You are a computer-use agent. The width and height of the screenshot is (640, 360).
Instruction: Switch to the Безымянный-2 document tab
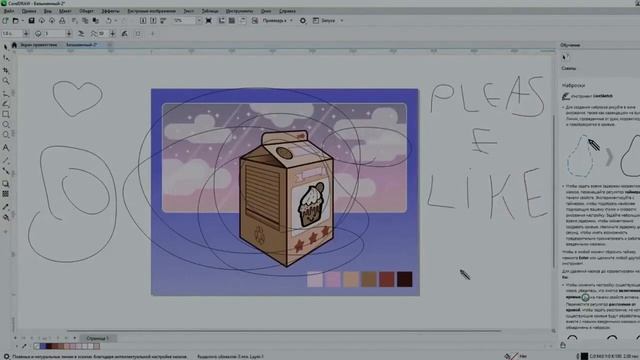tap(81, 45)
